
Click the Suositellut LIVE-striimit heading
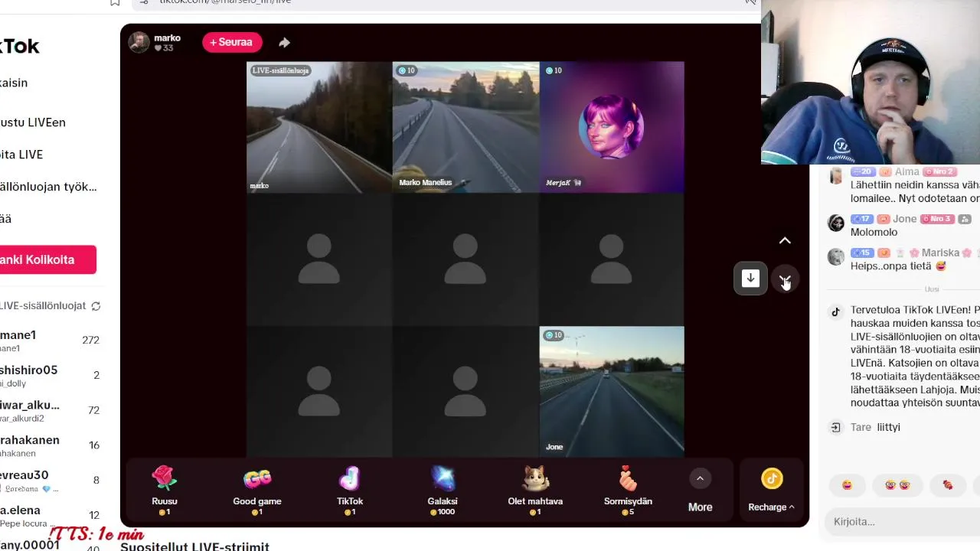[194, 546]
